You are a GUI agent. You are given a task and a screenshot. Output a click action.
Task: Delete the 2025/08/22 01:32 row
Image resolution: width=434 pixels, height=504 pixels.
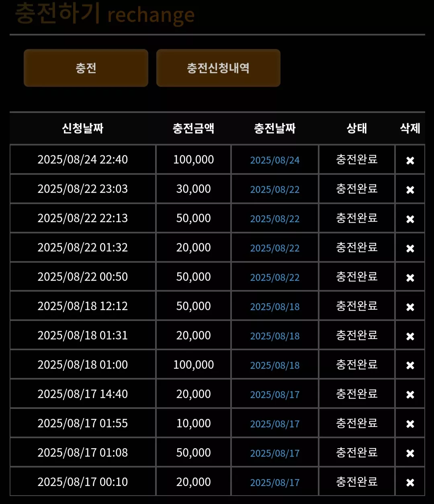pos(410,248)
